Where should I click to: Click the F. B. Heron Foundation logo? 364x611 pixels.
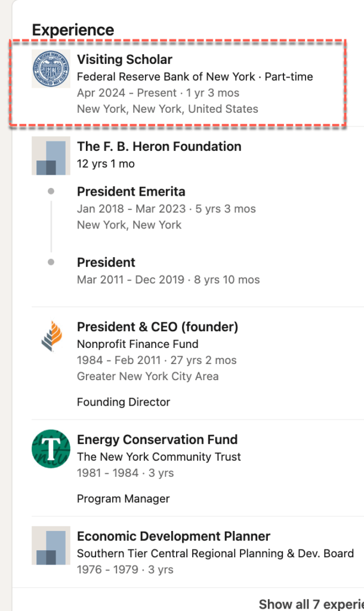tap(51, 156)
